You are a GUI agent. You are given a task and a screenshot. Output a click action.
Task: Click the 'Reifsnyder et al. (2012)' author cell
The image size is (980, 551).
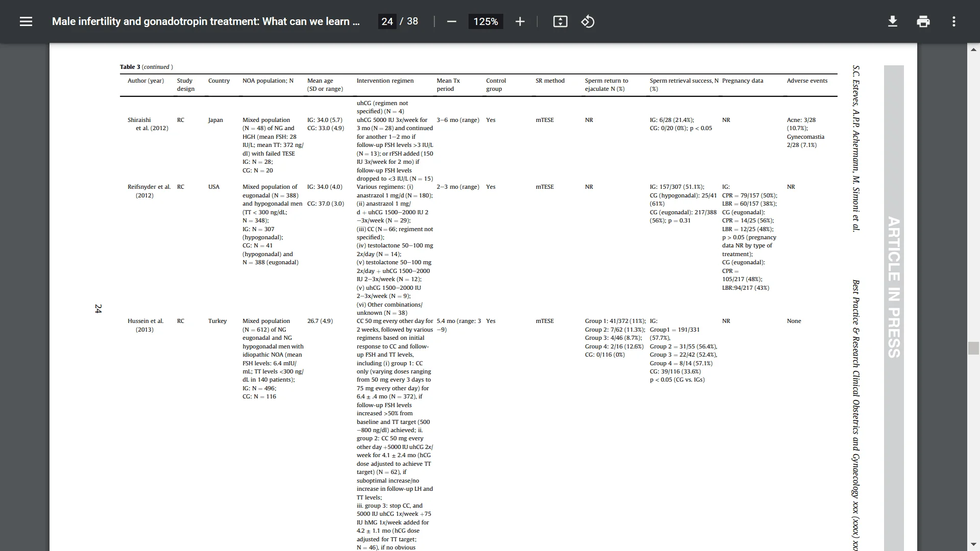pos(149,191)
